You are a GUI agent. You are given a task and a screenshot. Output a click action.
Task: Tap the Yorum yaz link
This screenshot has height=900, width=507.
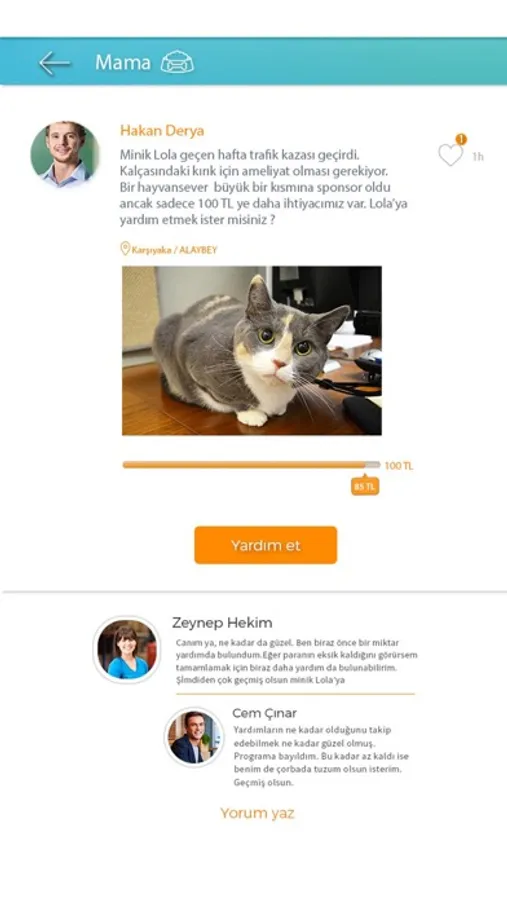point(257,813)
